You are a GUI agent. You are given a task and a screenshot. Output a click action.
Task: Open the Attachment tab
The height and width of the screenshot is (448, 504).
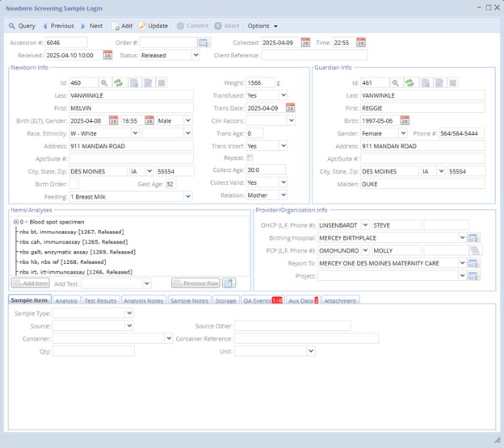[340, 300]
